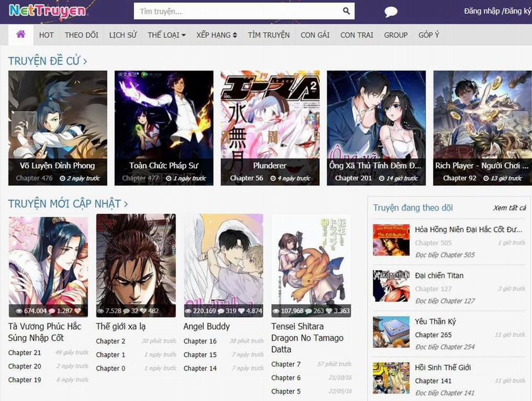Click the heart icon on Tà Vương Phúc Hắc card
532x401 pixels.
point(78,312)
